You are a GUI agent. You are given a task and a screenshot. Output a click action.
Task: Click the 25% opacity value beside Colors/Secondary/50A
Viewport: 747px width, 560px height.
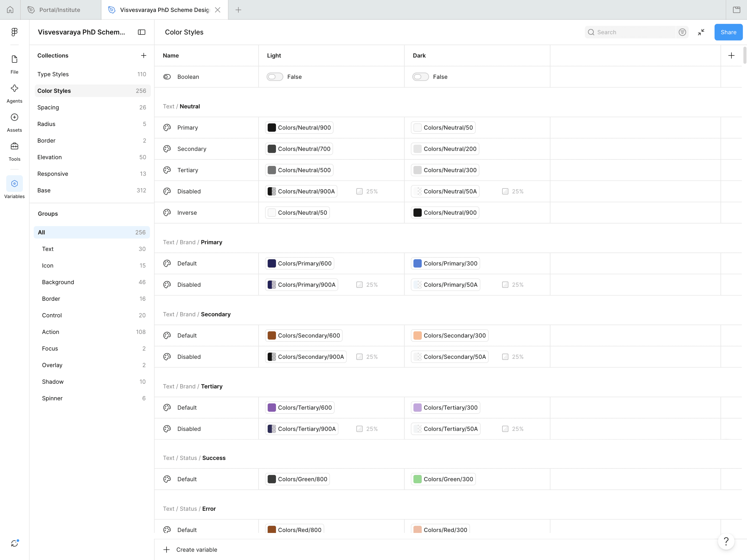coord(518,357)
